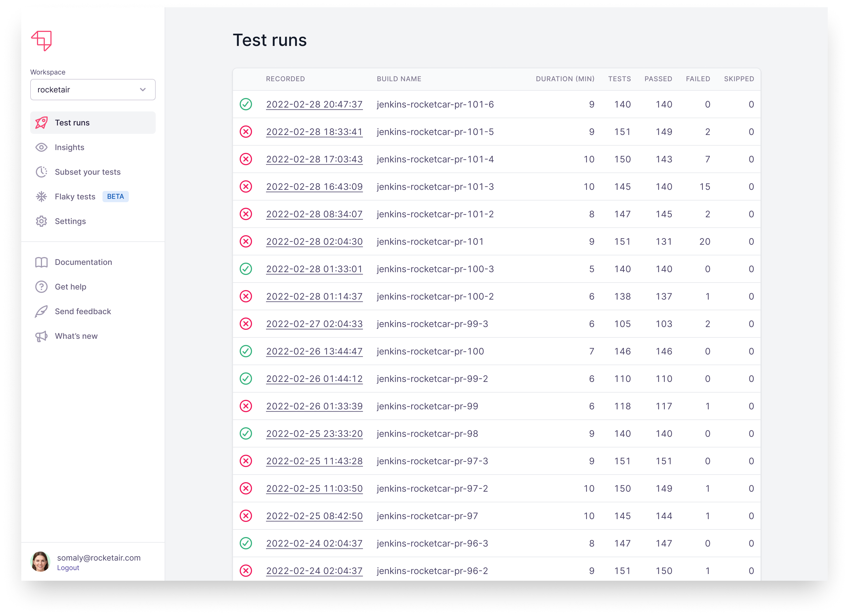The width and height of the screenshot is (849, 616).
Task: Select the Get help question mark icon
Action: [x=41, y=287]
